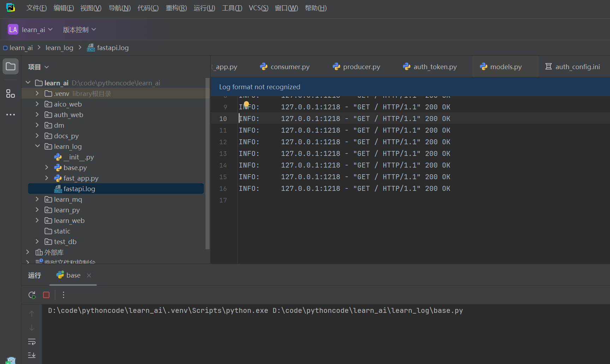
Task: Click the Rerun base icon
Action: 32,295
